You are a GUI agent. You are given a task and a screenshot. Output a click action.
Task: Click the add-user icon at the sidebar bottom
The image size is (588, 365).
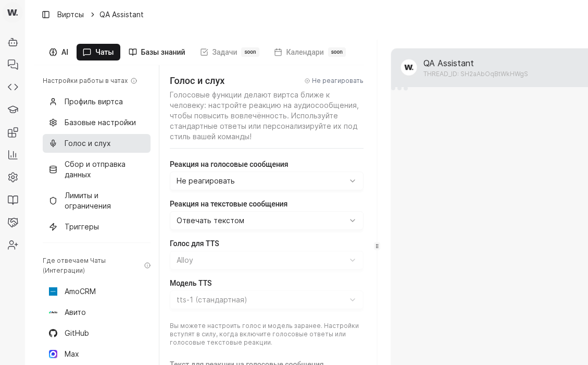click(x=12, y=245)
